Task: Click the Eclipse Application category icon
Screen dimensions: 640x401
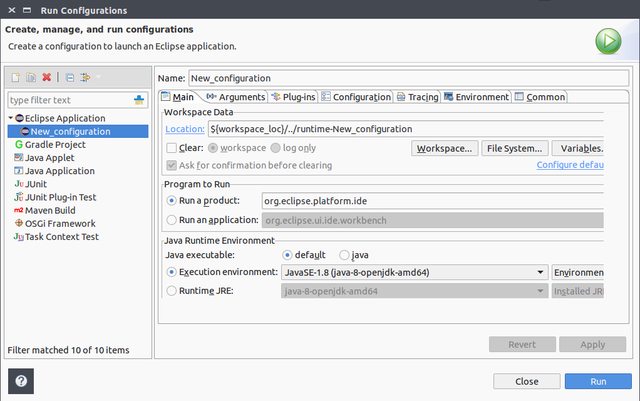Action: click(19, 118)
